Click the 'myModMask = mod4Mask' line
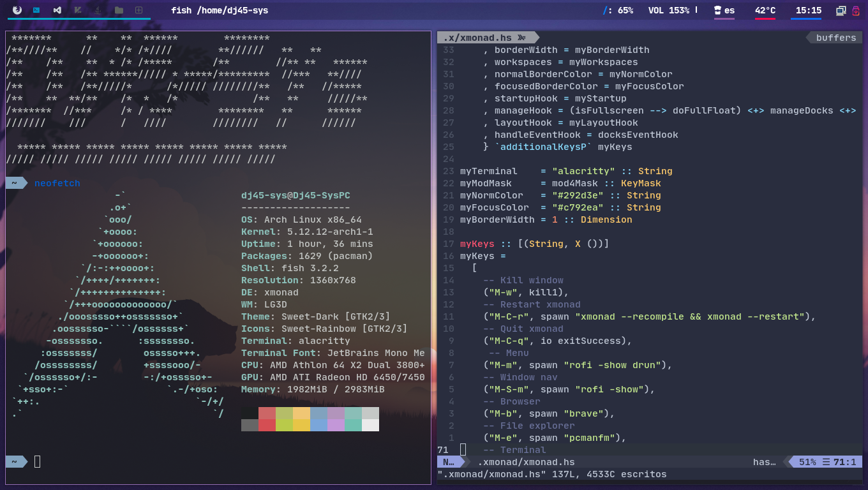868x490 pixels. click(560, 183)
